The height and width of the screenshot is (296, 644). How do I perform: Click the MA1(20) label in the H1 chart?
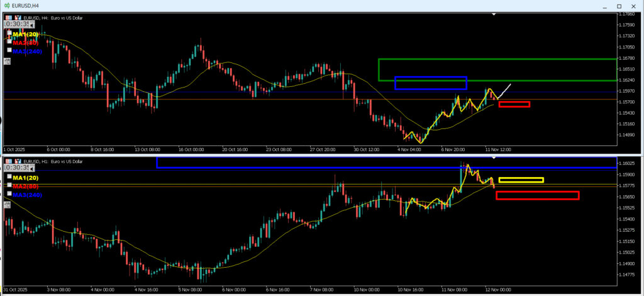pos(25,177)
